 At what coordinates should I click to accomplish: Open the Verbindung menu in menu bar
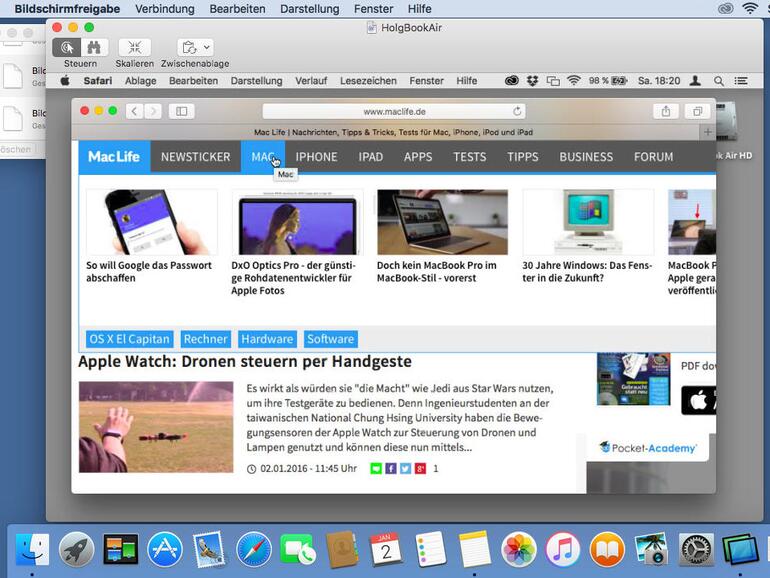coord(165,9)
